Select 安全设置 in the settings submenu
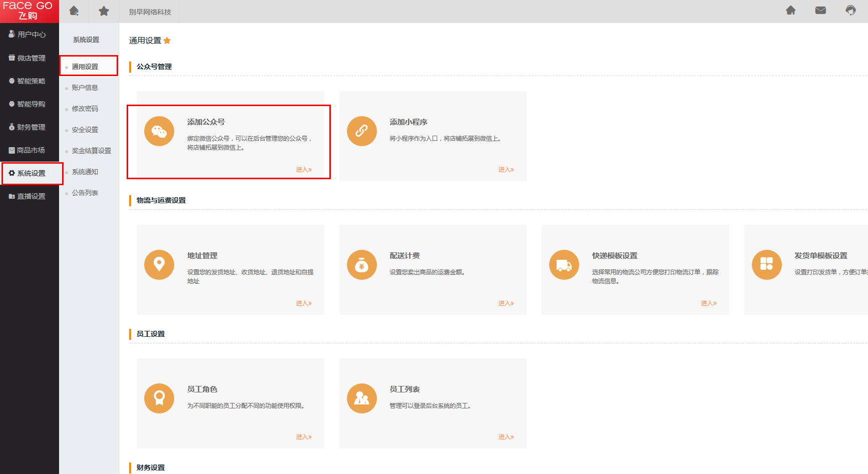Screen dimensions: 868x474 click(85, 130)
